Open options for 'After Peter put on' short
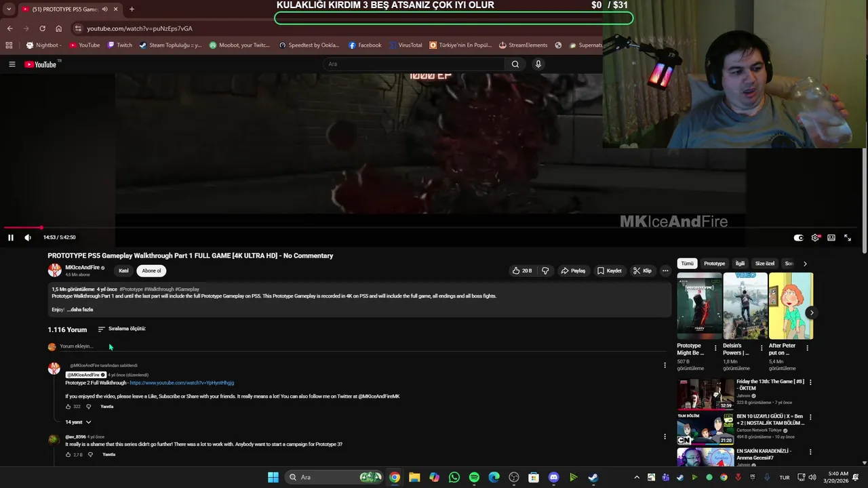Image resolution: width=868 pixels, height=488 pixels. [x=807, y=348]
